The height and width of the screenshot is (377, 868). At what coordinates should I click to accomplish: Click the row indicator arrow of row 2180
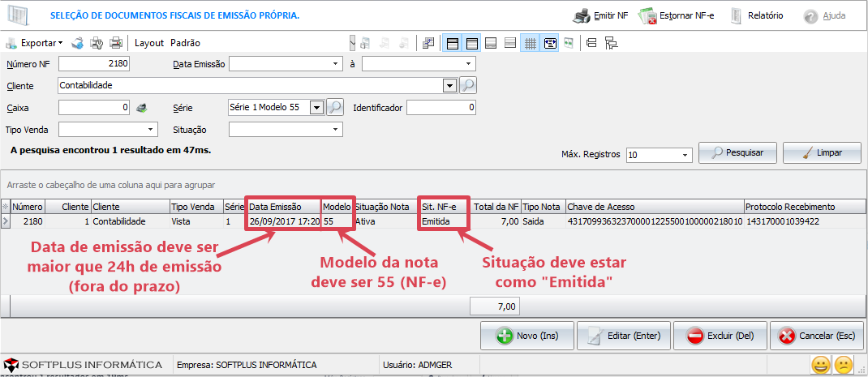[6, 221]
